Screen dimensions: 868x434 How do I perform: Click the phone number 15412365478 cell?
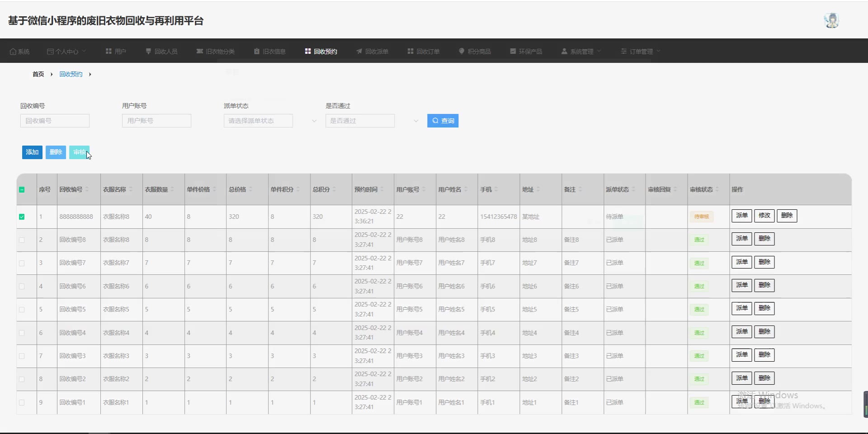click(x=499, y=217)
